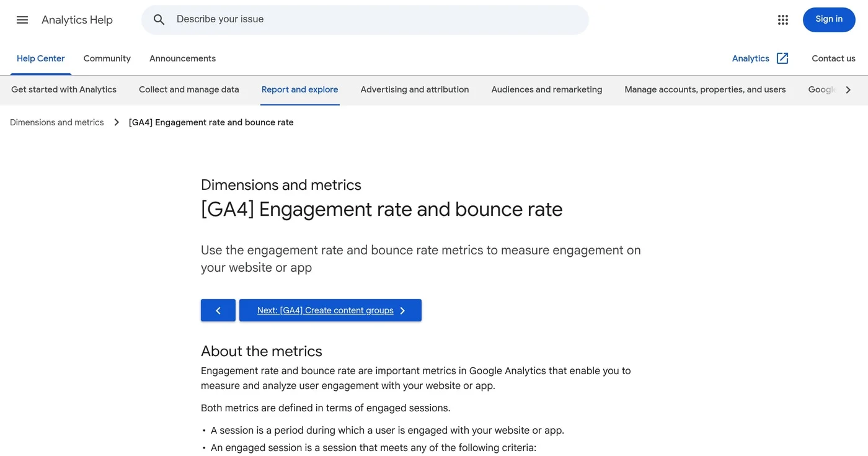Image resolution: width=868 pixels, height=456 pixels.
Task: Click the Analytics external-link icon
Action: point(782,58)
